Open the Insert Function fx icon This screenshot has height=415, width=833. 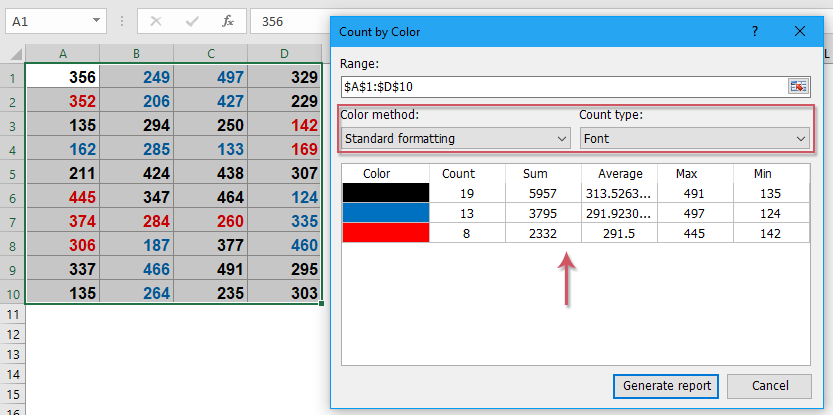coord(228,21)
